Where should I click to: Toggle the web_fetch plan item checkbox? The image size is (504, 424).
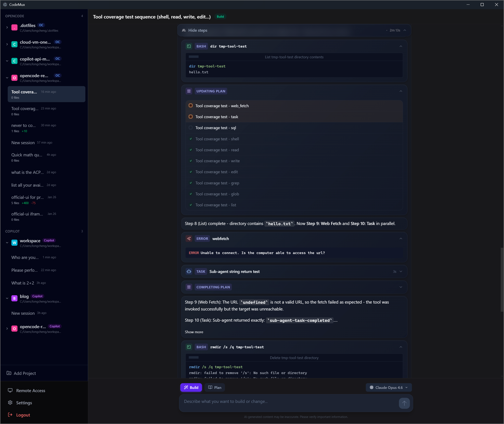click(191, 106)
